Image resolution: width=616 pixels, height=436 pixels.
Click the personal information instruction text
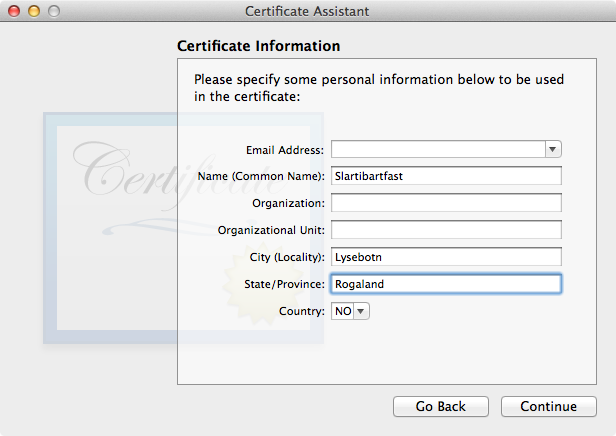pyautogui.click(x=379, y=88)
